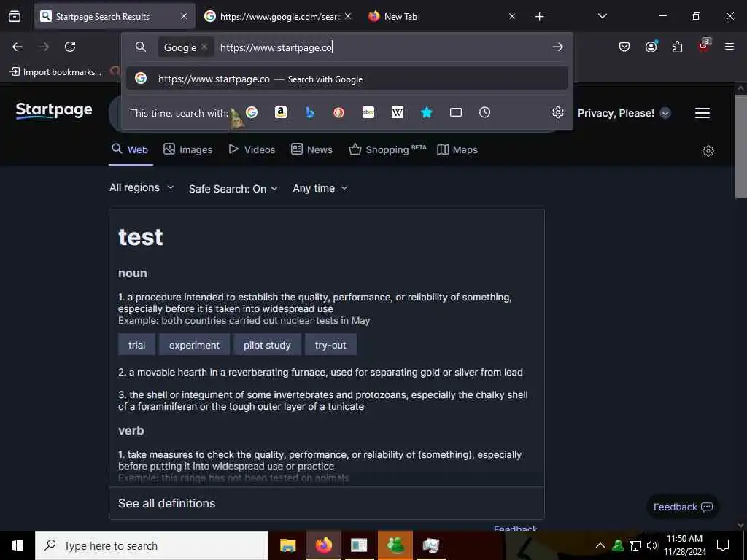Switch to the google.com search tab
Screen dimensions: 747x560
click(x=278, y=16)
